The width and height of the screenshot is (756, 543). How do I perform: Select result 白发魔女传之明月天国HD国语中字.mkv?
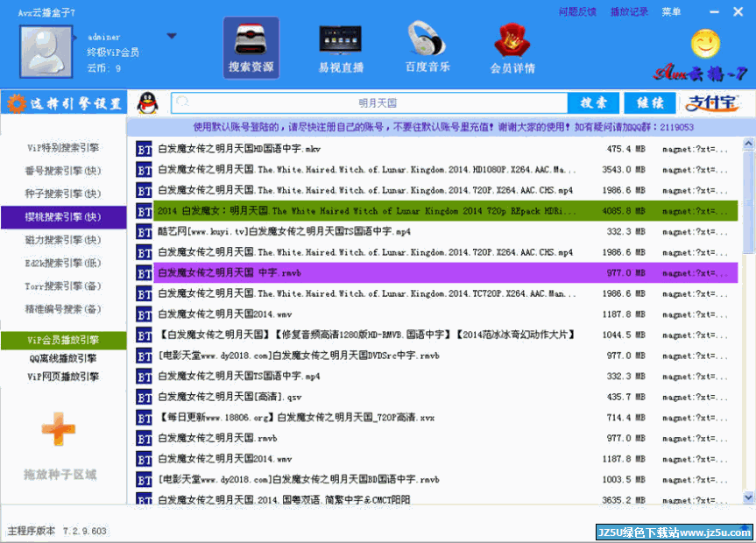point(239,149)
